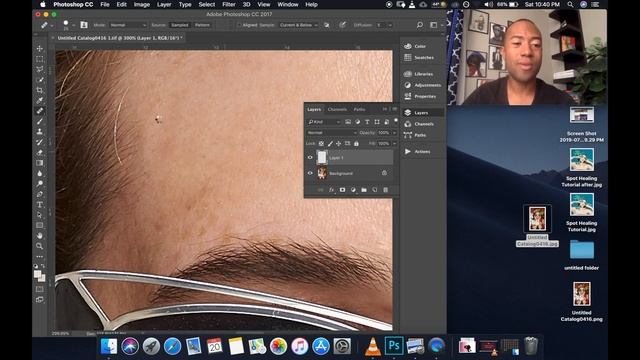Set Source to Sampled
This screenshot has width=640, height=360.
tap(180, 25)
